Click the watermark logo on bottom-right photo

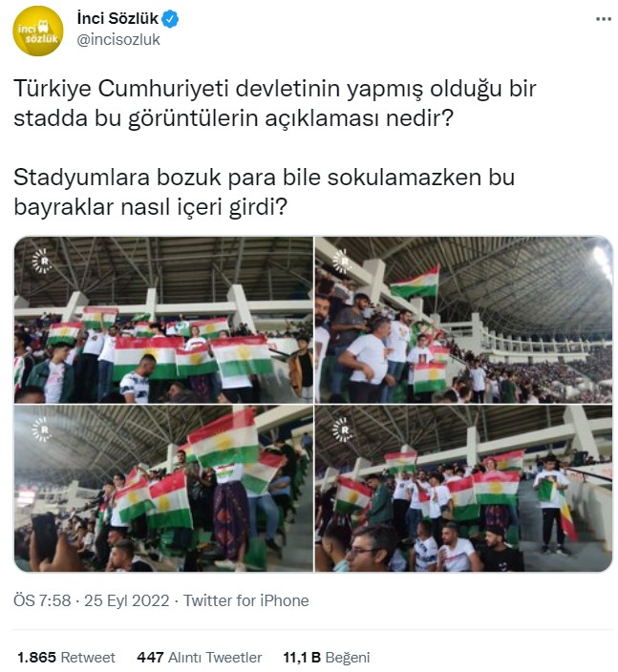pos(343,429)
